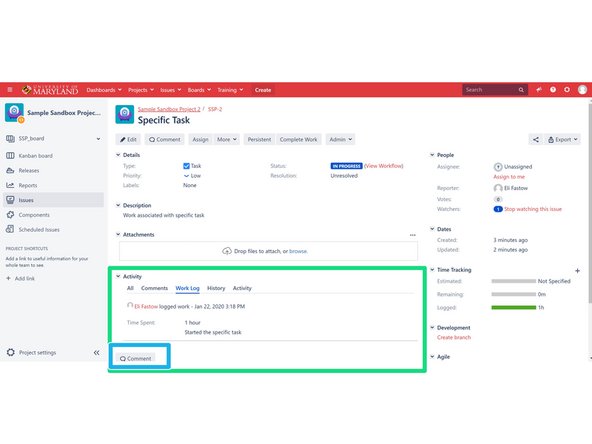Click the Comment button below the work log
This screenshot has width=592, height=444.
coord(136,359)
